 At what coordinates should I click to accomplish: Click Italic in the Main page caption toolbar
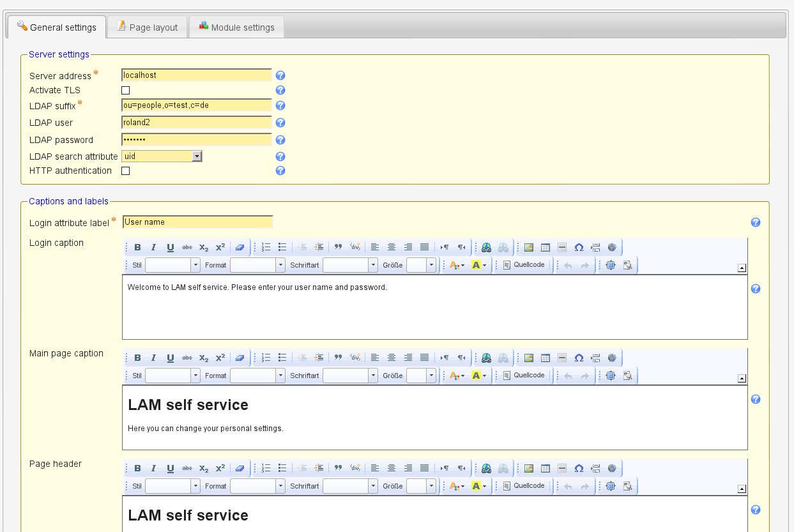tap(153, 358)
